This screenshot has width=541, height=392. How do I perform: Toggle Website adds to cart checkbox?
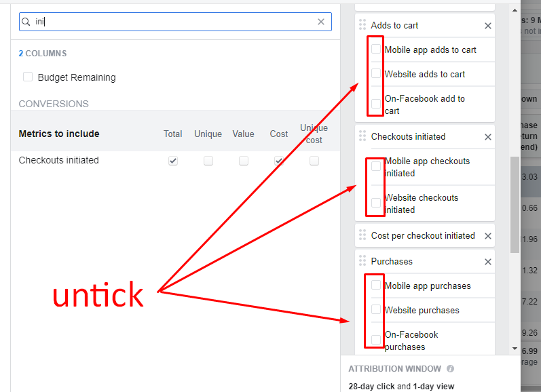pyautogui.click(x=376, y=73)
